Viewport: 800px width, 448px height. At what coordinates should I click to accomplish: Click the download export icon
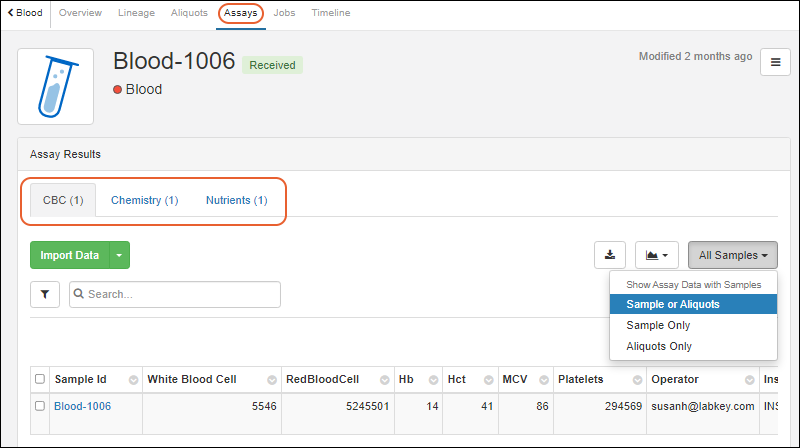click(x=610, y=255)
